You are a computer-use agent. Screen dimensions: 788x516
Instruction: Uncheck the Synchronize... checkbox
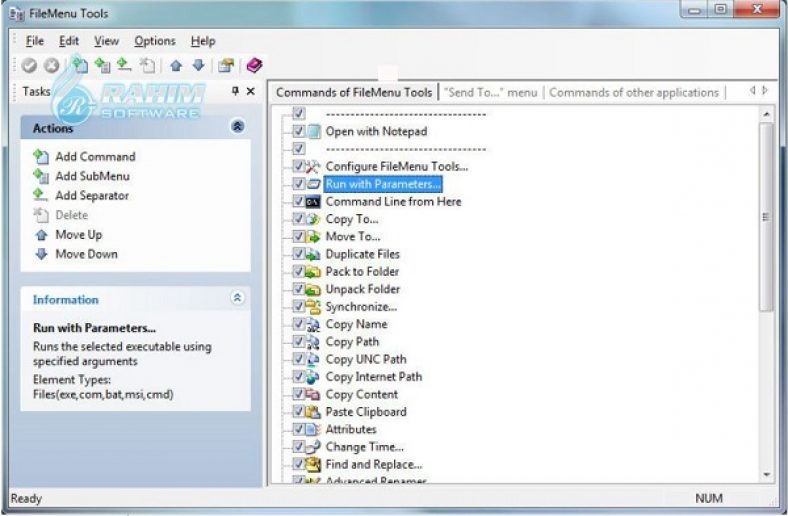[x=299, y=306]
